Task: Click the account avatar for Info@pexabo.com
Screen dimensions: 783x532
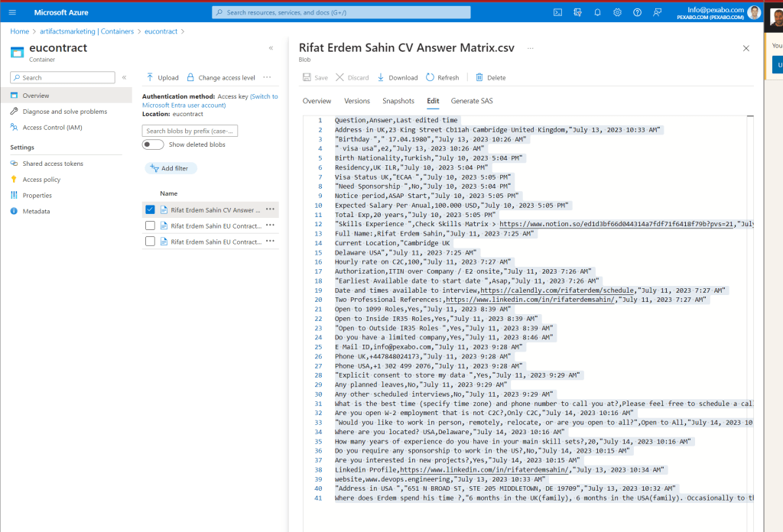Action: [x=755, y=12]
